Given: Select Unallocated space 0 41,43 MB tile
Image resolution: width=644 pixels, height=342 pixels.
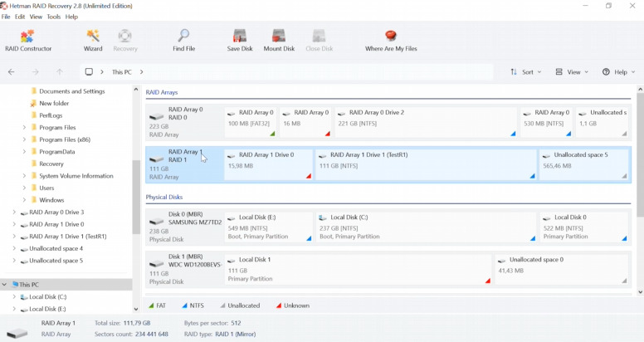Looking at the screenshot, I should [562, 269].
